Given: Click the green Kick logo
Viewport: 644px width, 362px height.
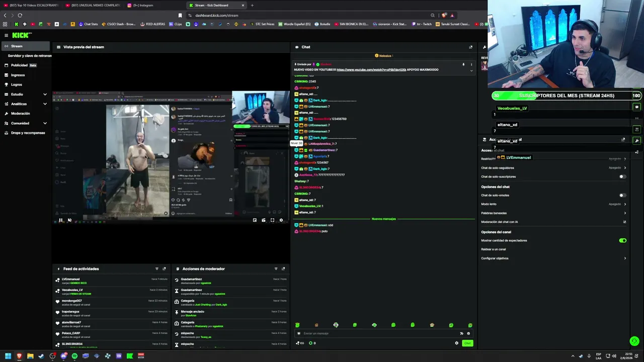Looking at the screenshot, I should click(x=22, y=35).
